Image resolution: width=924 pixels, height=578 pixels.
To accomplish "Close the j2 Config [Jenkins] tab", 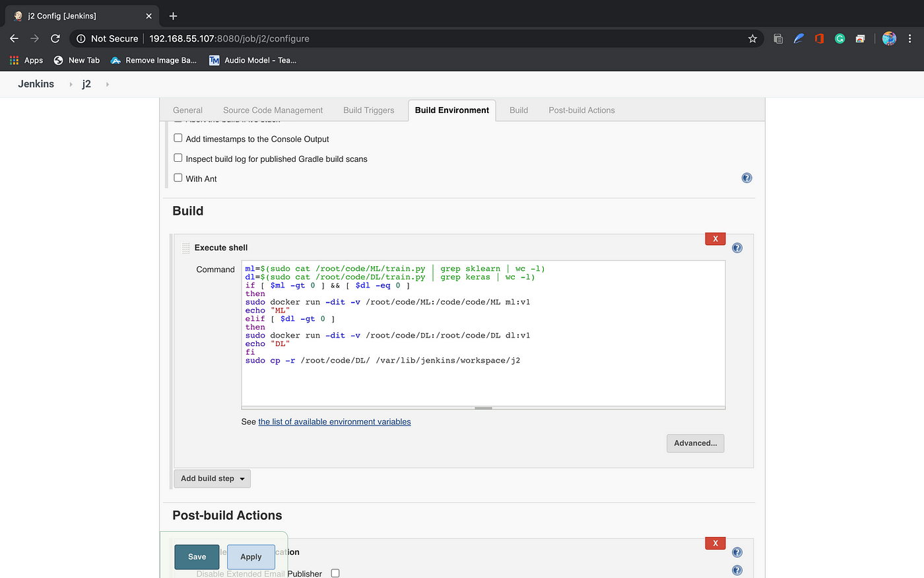I will 148,16.
